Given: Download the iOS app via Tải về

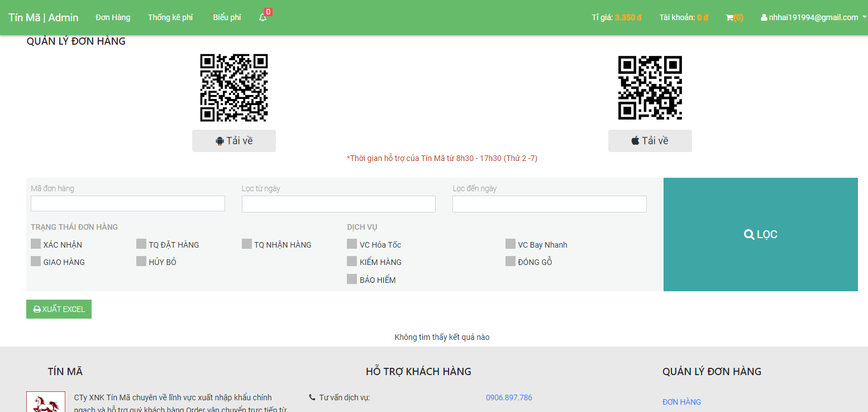Looking at the screenshot, I should 650,141.
